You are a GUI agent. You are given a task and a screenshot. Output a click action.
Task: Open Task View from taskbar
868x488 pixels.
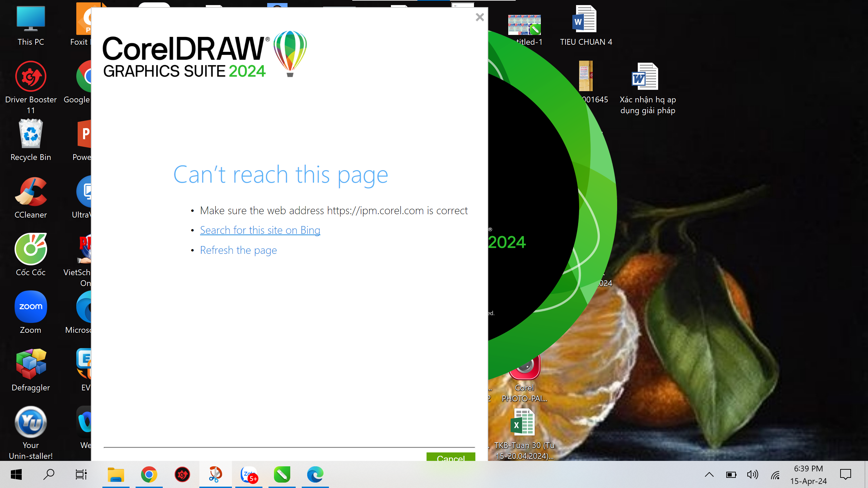click(81, 474)
